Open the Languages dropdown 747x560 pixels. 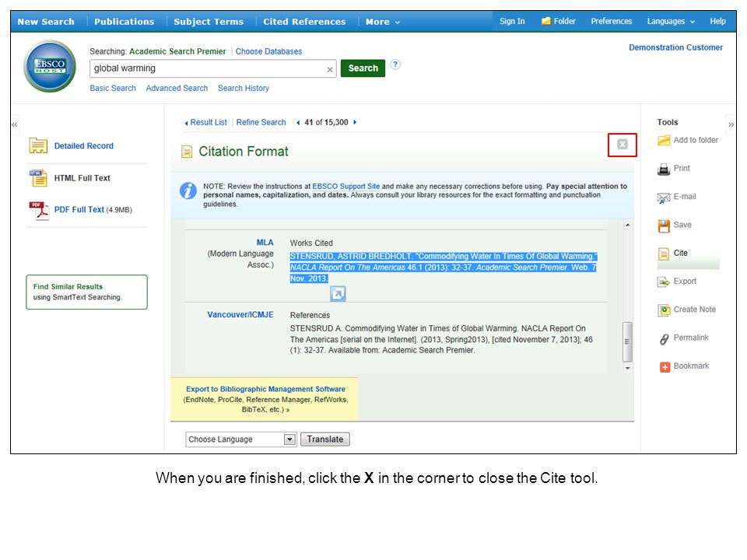point(671,22)
